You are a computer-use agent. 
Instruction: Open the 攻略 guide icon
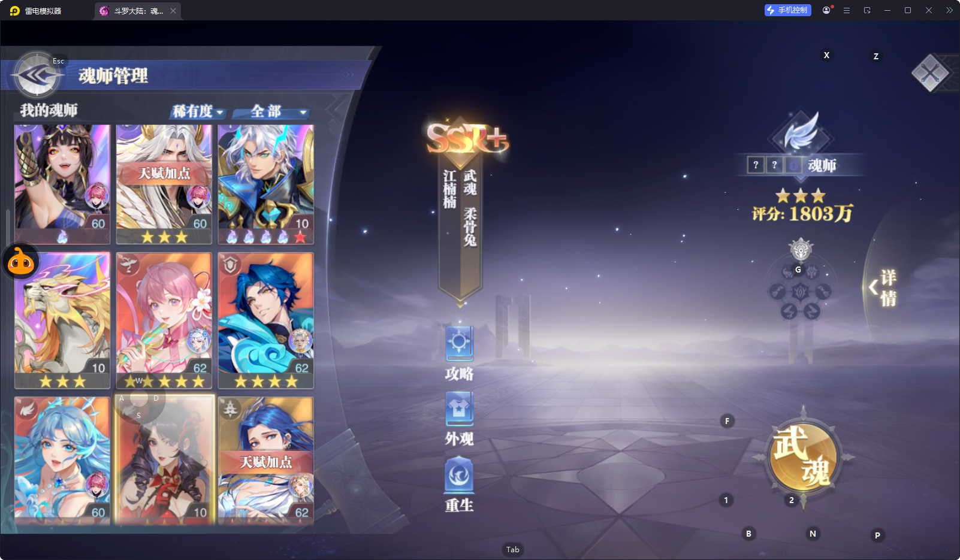[x=460, y=344]
